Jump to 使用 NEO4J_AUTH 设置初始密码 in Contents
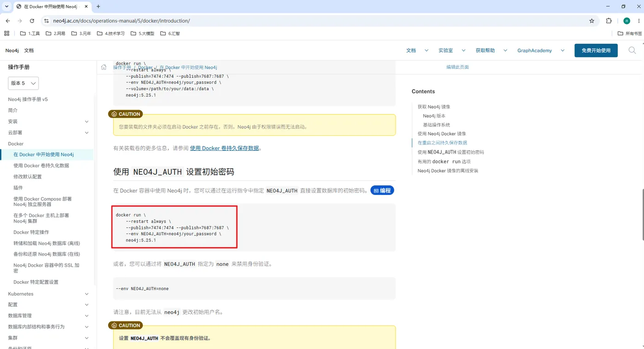 click(x=451, y=152)
